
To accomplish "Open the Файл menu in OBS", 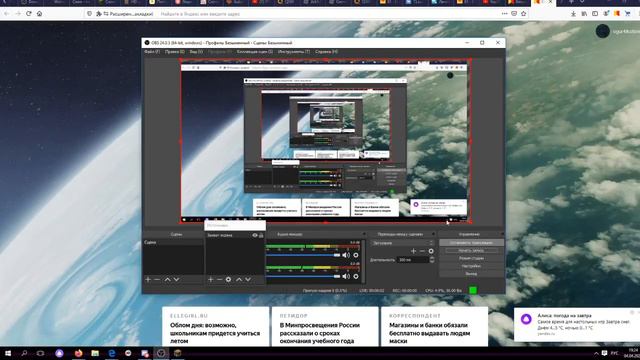I will coord(152,52).
